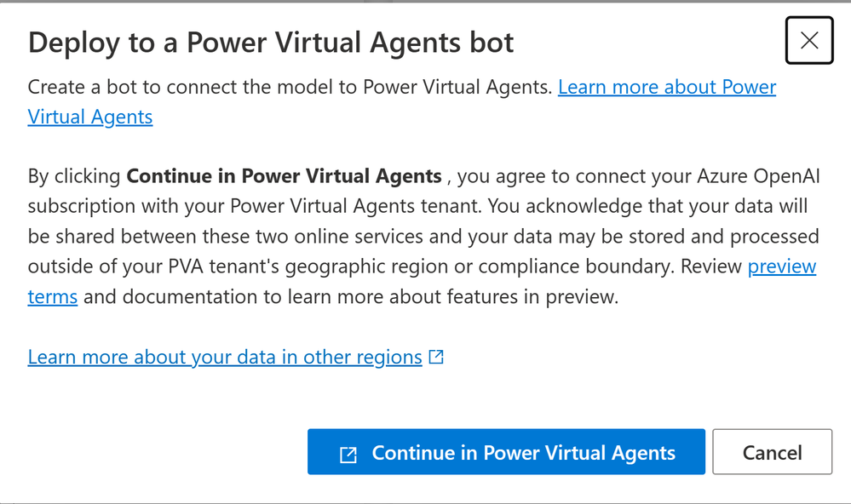Click 'By clicking' at the paragraph start

pos(74,176)
